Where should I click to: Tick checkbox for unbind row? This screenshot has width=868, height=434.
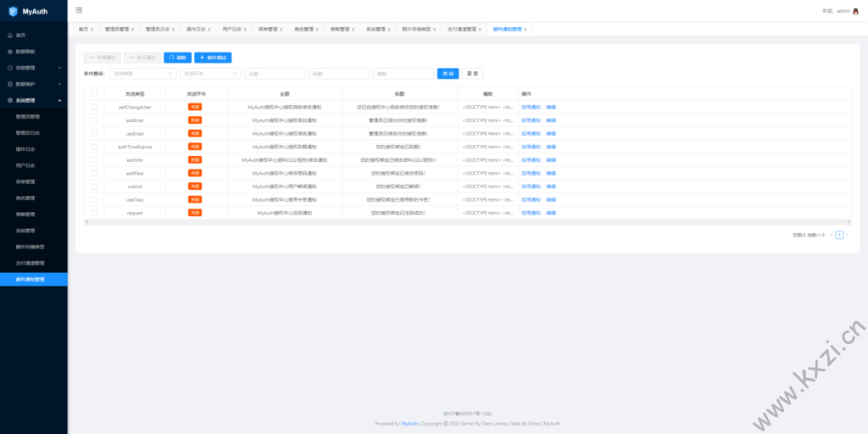click(94, 186)
